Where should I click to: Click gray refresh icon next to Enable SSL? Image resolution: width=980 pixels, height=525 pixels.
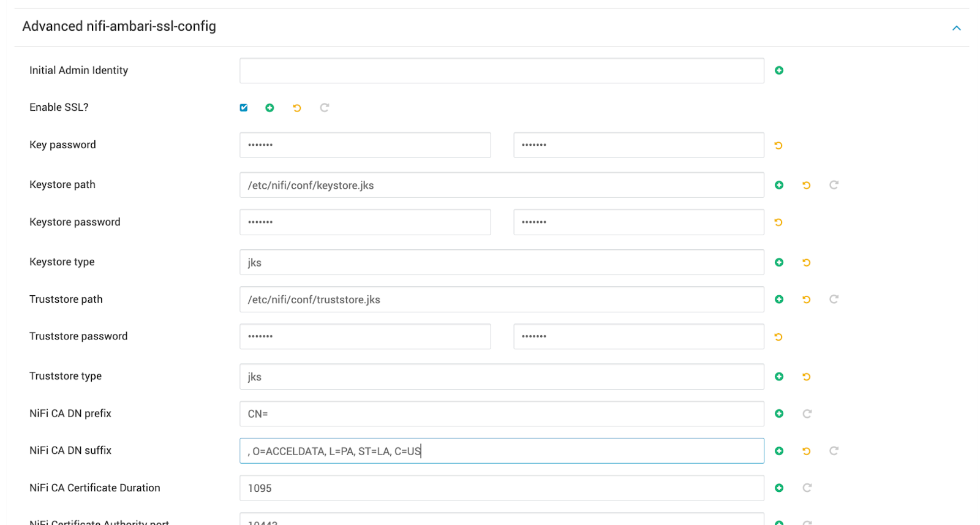point(325,108)
